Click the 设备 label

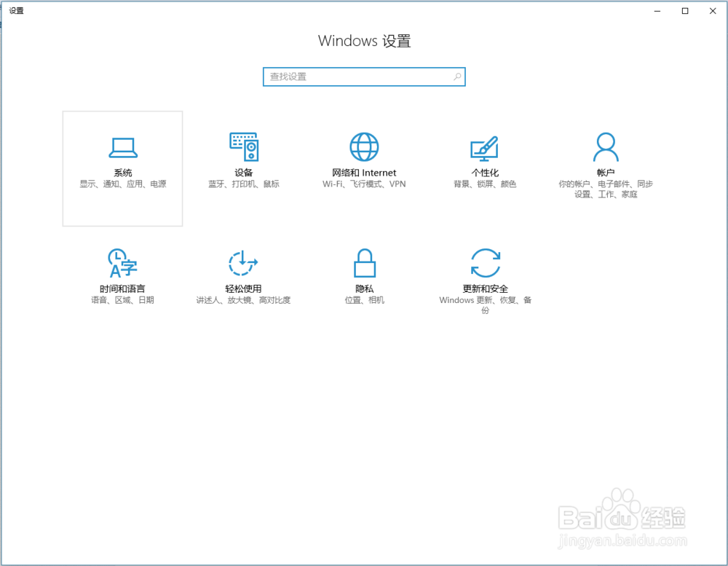pyautogui.click(x=244, y=173)
